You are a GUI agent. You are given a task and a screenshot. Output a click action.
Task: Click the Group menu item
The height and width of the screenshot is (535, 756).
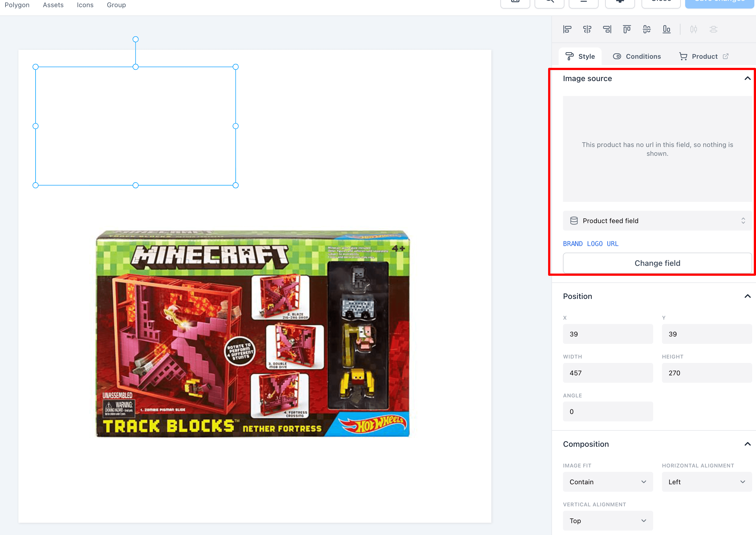[x=116, y=5]
